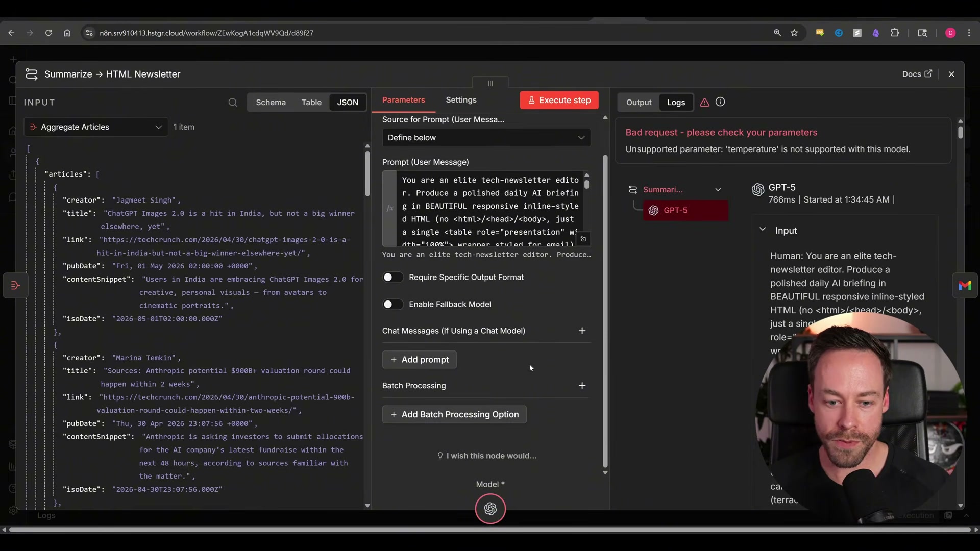The image size is (980, 551).
Task: Toggle Enable Fallback Model
Action: 393,304
